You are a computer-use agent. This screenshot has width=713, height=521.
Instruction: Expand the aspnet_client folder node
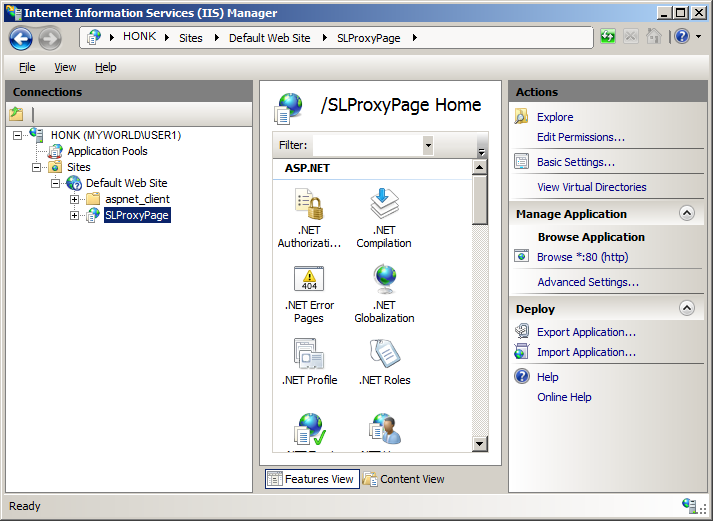click(75, 200)
